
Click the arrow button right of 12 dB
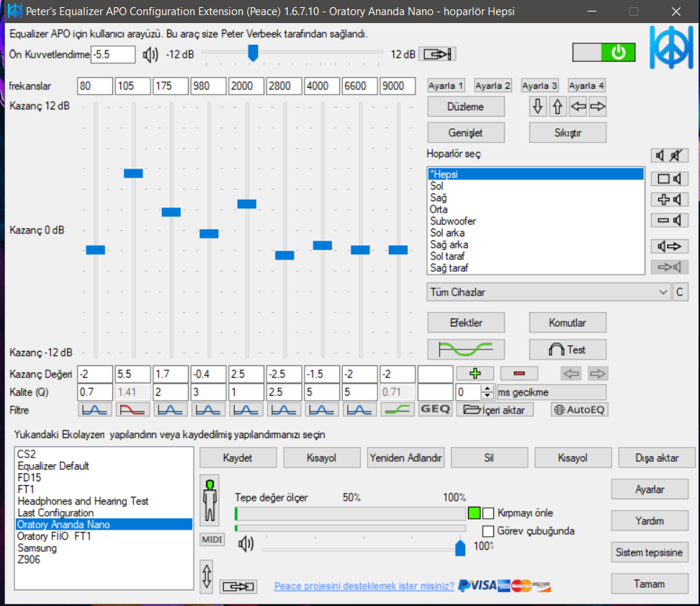point(438,54)
